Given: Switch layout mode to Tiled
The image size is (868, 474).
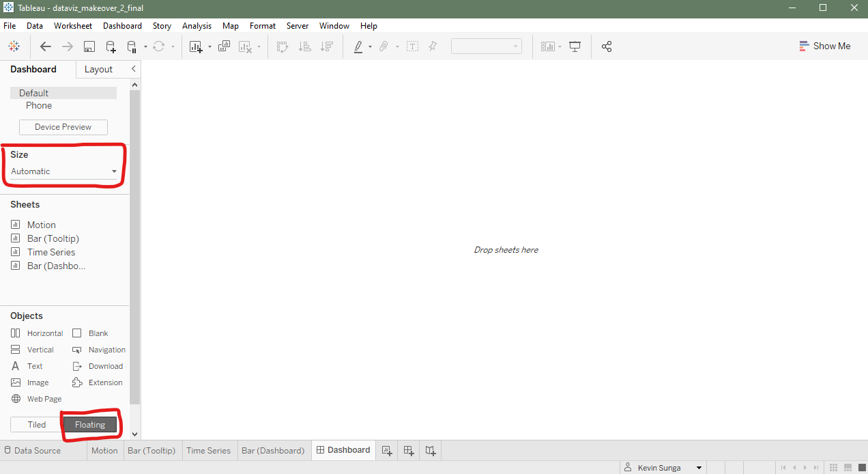Looking at the screenshot, I should [x=37, y=425].
